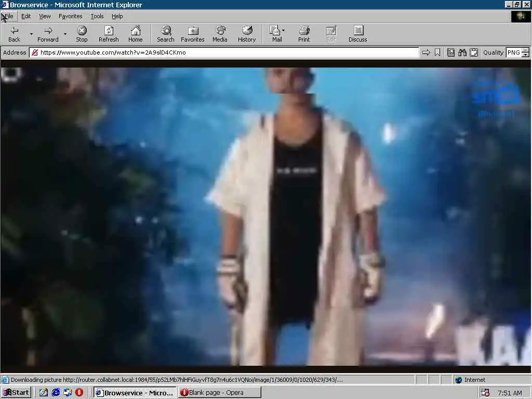Open the Tools menu
Viewport: 532px width, 399px height.
(97, 16)
